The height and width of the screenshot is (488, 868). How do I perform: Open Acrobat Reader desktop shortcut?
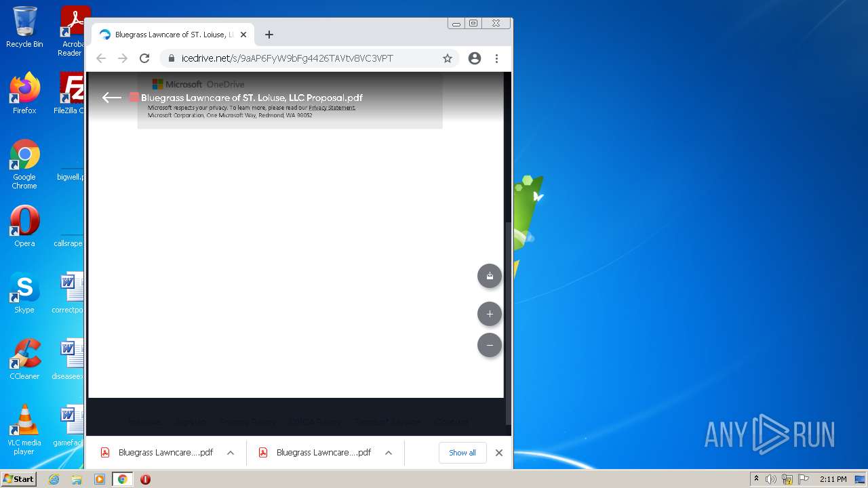click(x=72, y=31)
